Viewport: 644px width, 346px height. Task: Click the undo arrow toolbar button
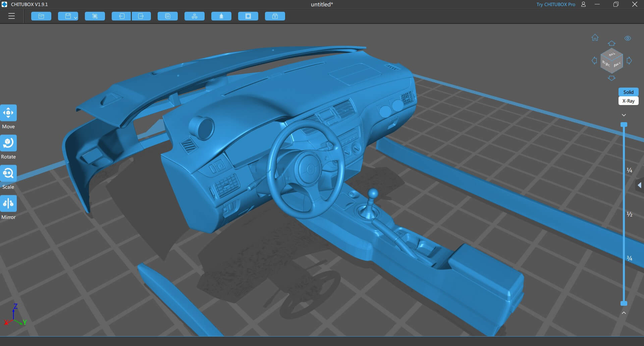coord(121,16)
